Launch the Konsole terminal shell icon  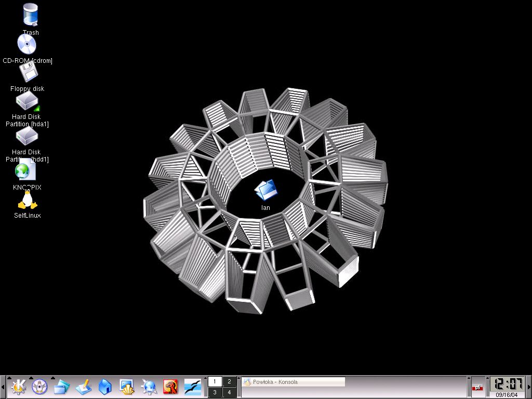point(127,387)
